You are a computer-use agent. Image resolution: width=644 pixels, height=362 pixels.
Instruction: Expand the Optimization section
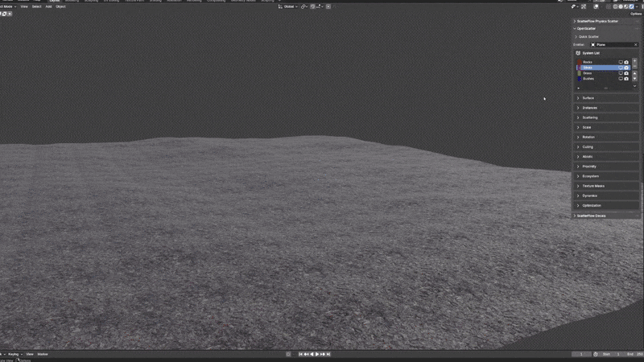[606, 206]
